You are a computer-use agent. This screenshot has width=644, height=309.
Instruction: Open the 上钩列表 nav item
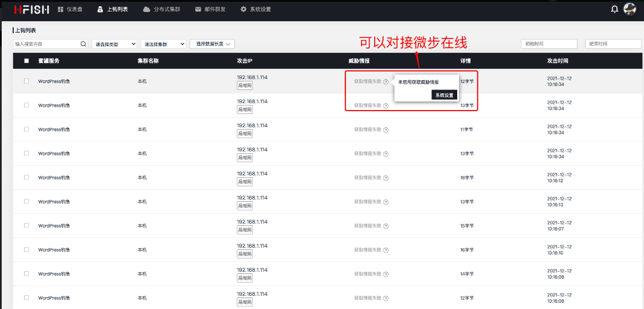[x=112, y=9]
